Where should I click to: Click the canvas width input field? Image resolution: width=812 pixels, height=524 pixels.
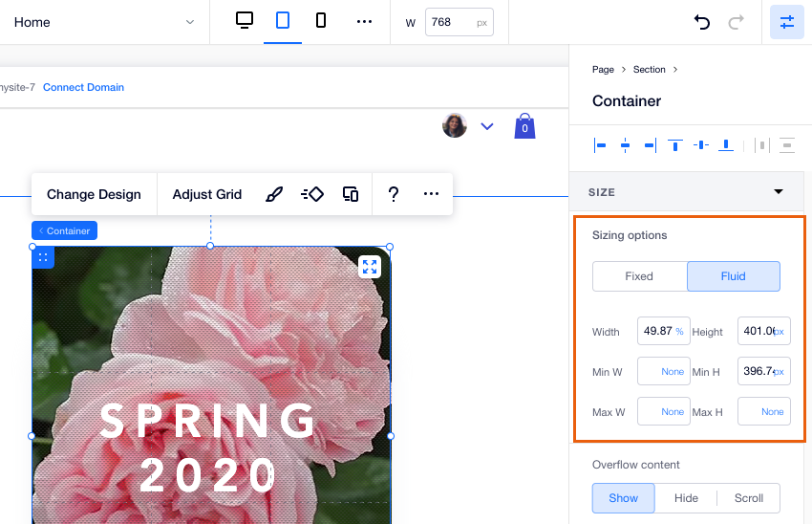pos(459,22)
